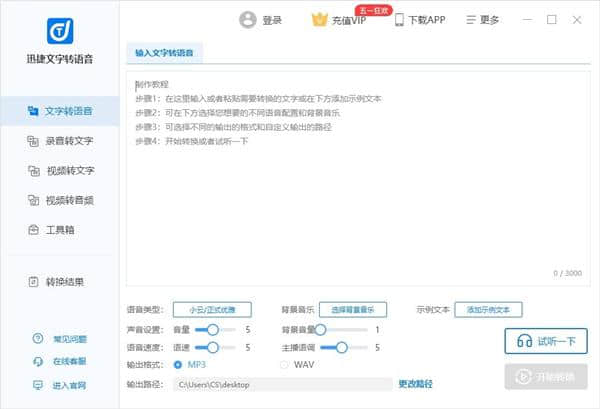Click the 进入官网 monitor icon
Screen dimensions: 600x409
(x=38, y=385)
